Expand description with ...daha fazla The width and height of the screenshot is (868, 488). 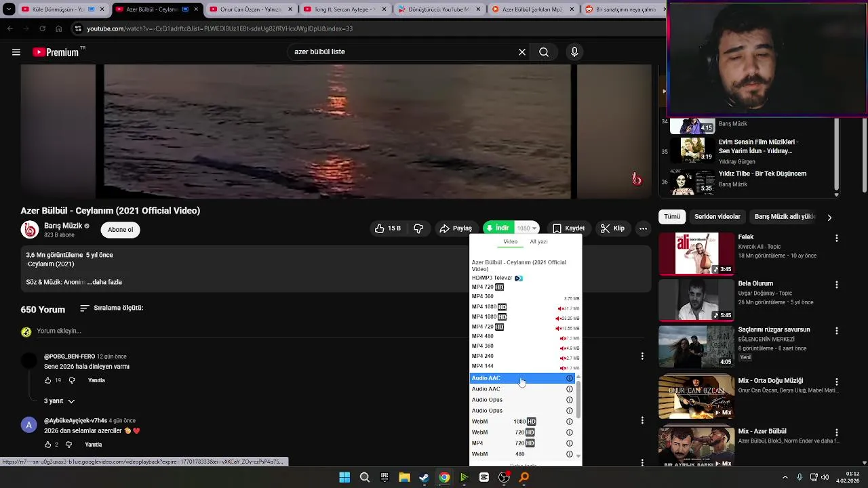click(104, 282)
